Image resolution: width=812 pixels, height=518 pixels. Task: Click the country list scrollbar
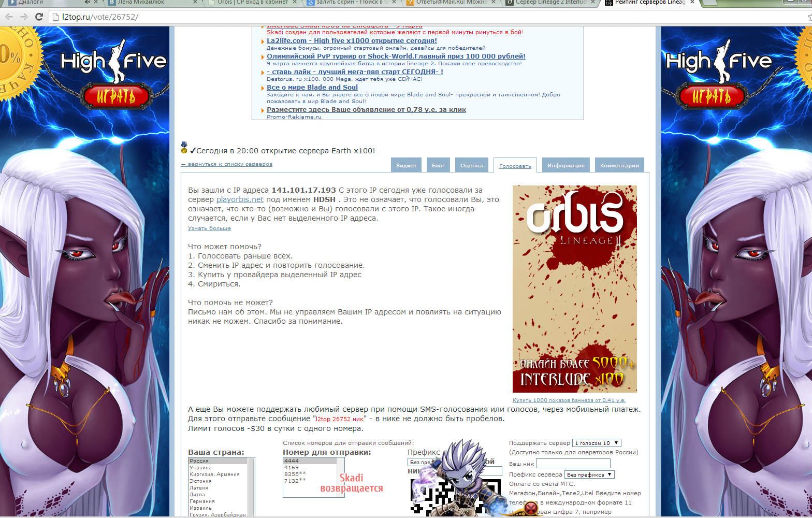251,487
